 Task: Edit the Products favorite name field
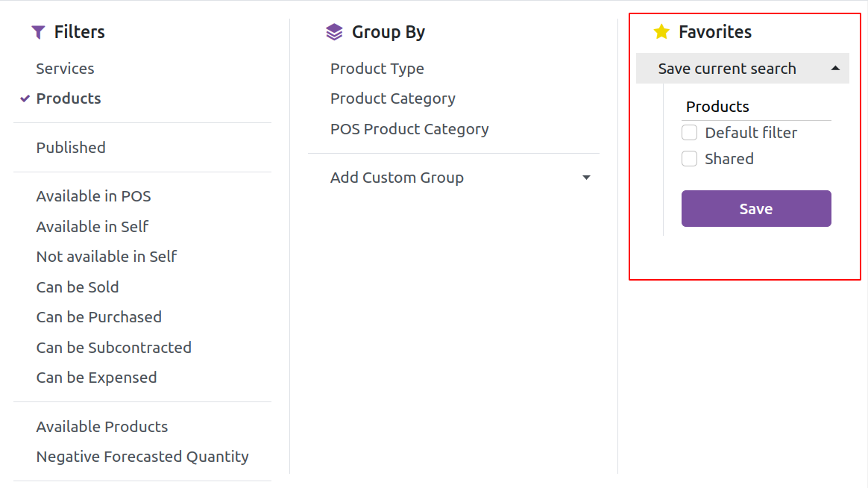[756, 107]
